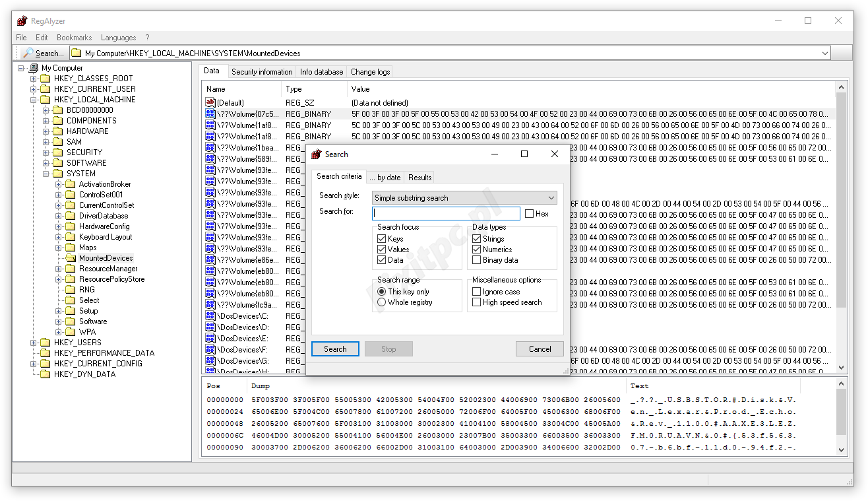Expand the HKEY_CURRENT_CONFIG tree node

click(33, 364)
